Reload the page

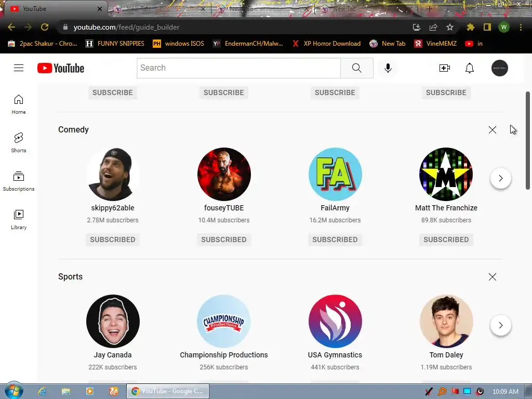(x=45, y=27)
